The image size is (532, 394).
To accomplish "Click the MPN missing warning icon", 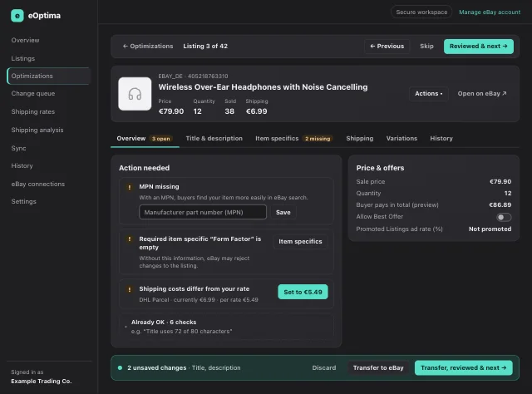I will [130, 187].
